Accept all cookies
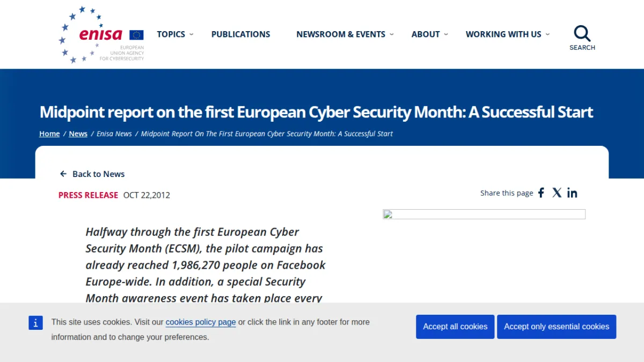 pyautogui.click(x=455, y=327)
